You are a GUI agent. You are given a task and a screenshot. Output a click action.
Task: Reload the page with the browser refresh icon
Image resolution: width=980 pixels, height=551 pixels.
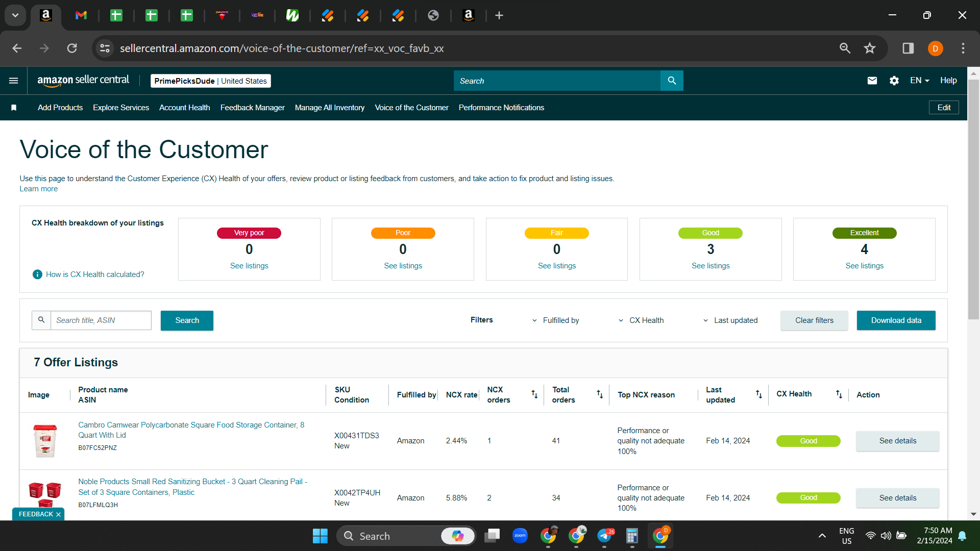(72, 48)
